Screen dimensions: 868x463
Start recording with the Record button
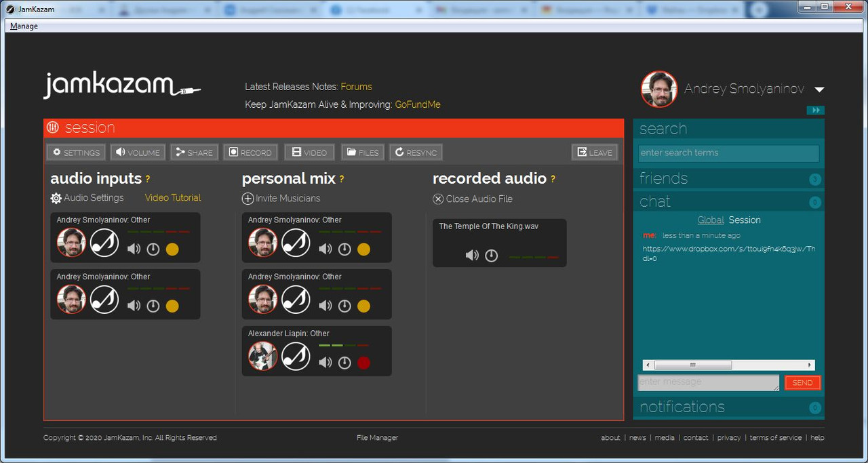pos(250,153)
